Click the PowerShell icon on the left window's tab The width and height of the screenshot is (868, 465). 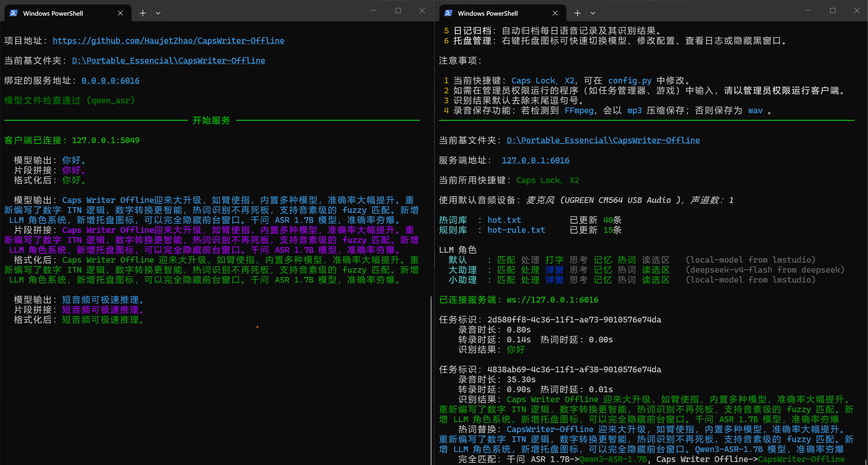(x=14, y=13)
